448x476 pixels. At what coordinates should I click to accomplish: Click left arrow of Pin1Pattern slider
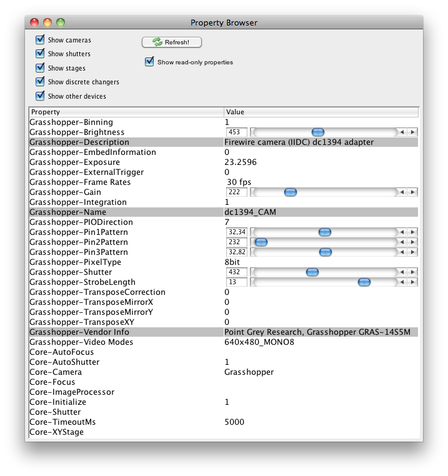403,232
